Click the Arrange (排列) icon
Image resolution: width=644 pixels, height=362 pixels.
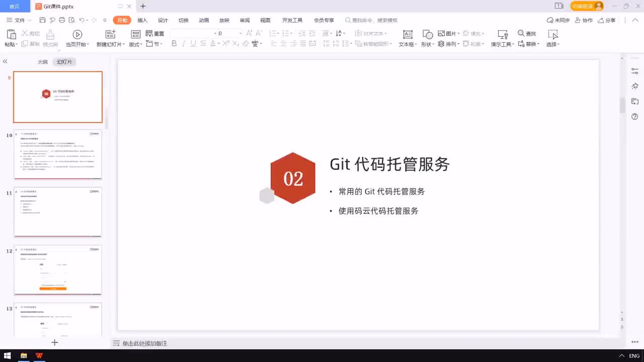[441, 44]
